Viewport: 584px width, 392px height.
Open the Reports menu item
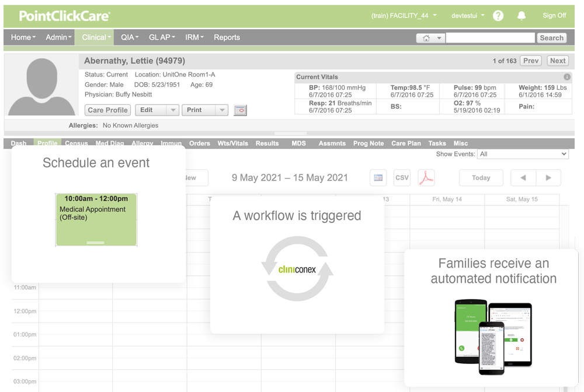[227, 37]
